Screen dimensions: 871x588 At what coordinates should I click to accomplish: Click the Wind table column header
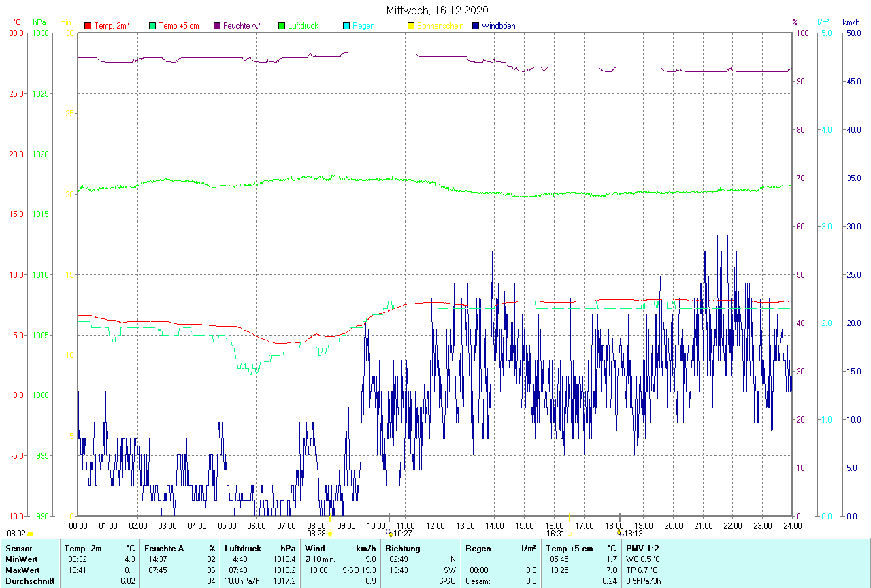click(x=315, y=549)
